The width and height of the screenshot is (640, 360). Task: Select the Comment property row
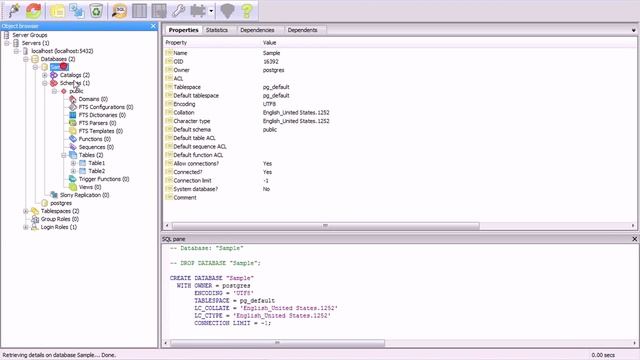pos(400,198)
